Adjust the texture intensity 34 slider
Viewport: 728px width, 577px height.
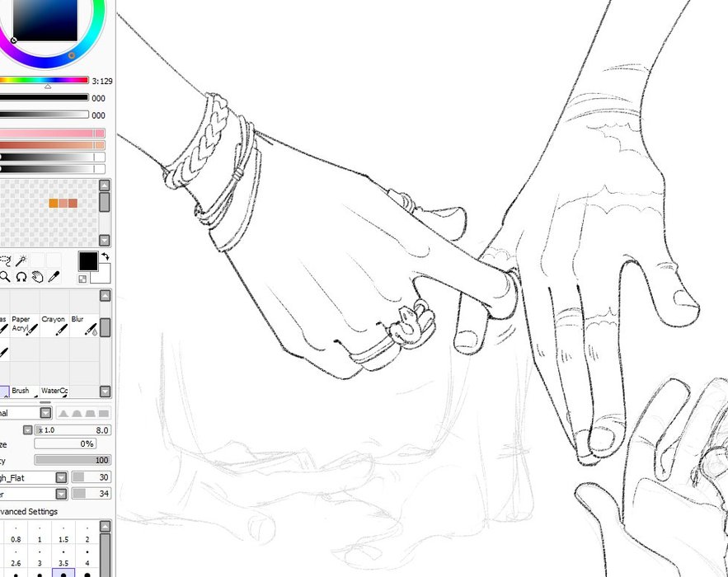[x=92, y=494]
